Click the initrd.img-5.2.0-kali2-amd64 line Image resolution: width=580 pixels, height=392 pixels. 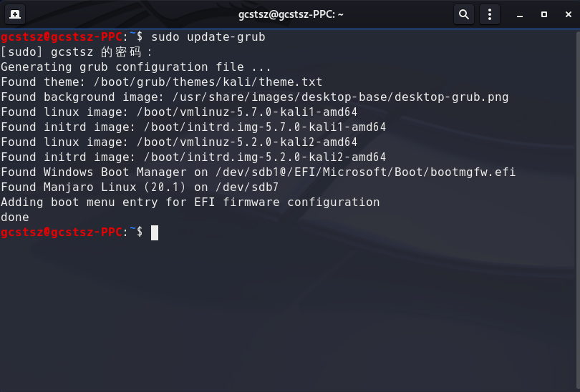[193, 157]
